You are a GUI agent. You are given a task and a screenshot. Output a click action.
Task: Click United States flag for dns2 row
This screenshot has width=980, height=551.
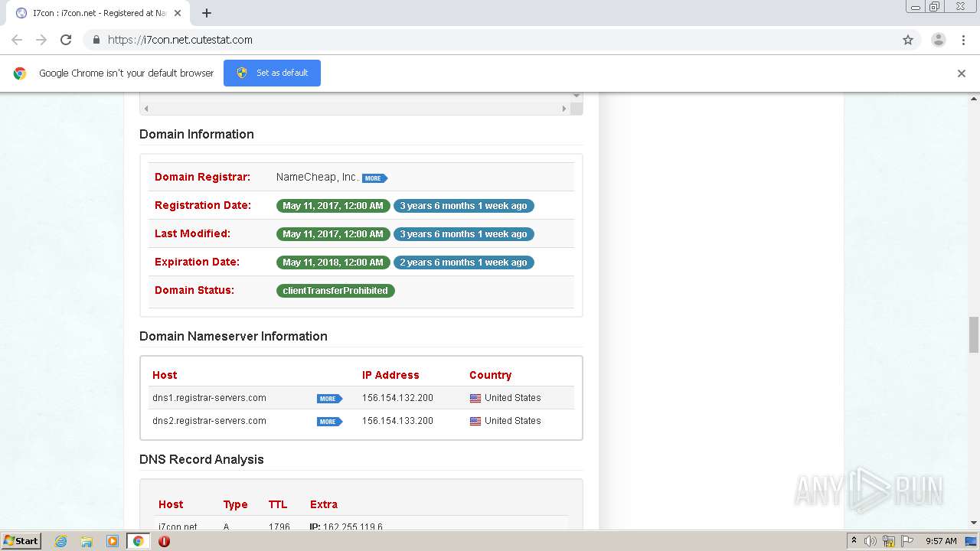(x=475, y=421)
